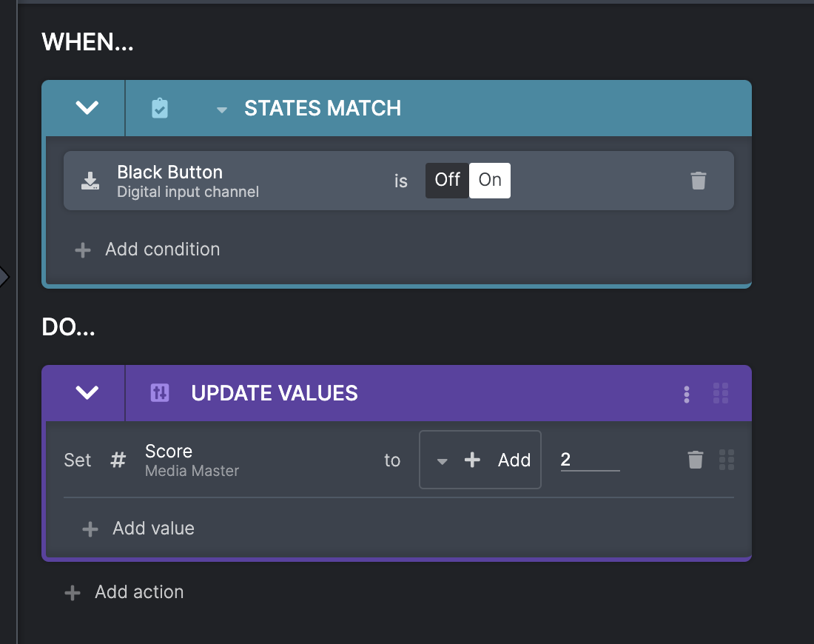Click the UPDATE VALUES title text

pos(275,393)
